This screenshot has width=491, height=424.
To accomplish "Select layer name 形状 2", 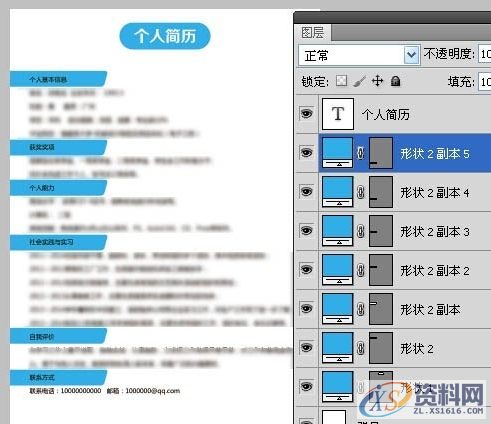I will click(x=417, y=349).
